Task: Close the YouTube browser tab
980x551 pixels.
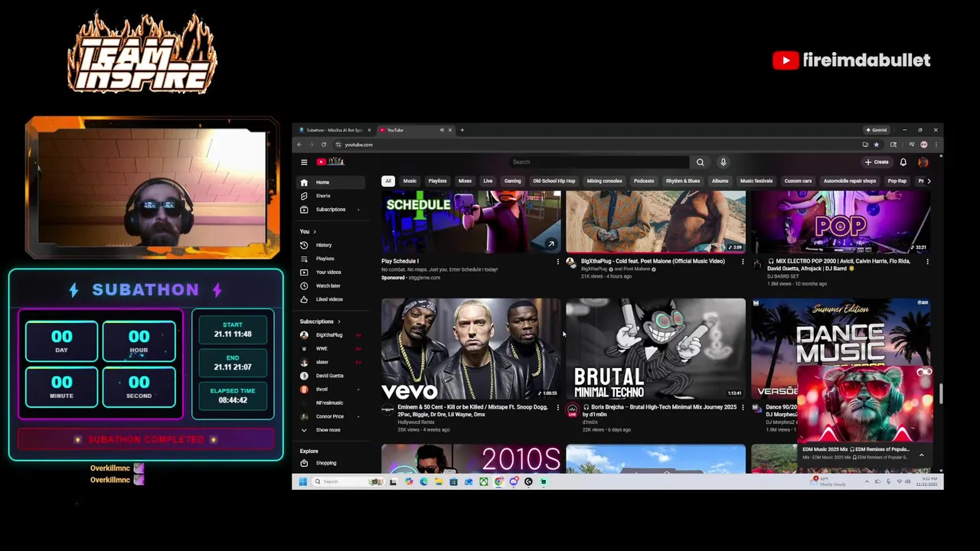Action: pos(450,130)
